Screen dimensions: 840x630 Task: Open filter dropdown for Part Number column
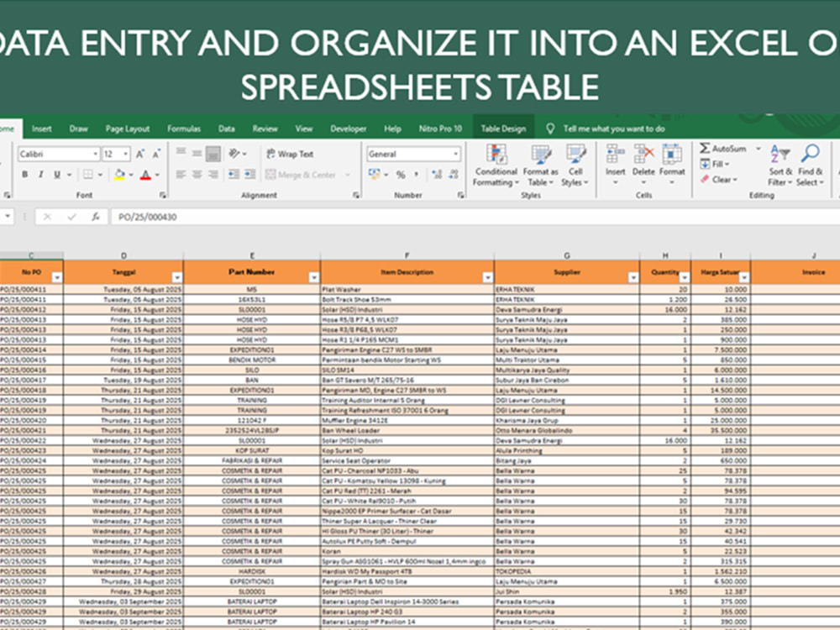click(314, 277)
